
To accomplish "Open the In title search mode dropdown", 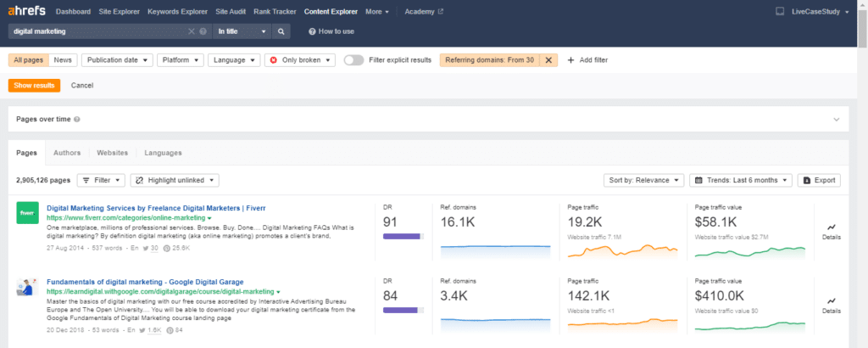I will pos(242,31).
